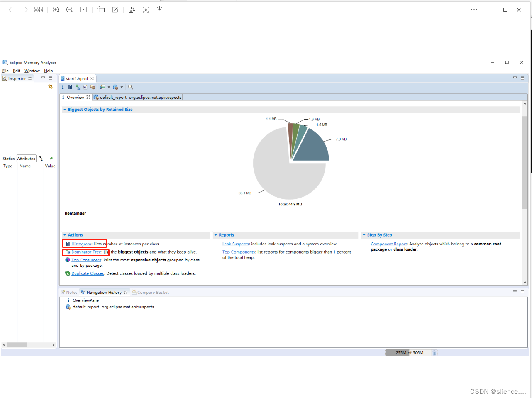Viewport: 532px width, 398px height.
Task: Open the Top Components report link
Action: [239, 252]
